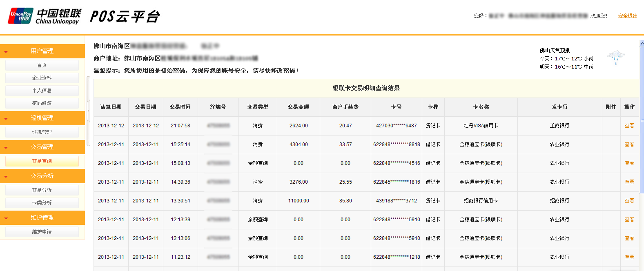Collapse the 交易管理 section arrow
This screenshot has height=271, width=644.
(x=6, y=148)
